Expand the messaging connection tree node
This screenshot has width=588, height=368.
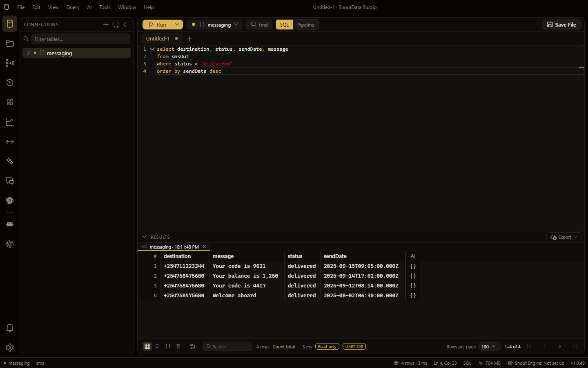pos(28,53)
